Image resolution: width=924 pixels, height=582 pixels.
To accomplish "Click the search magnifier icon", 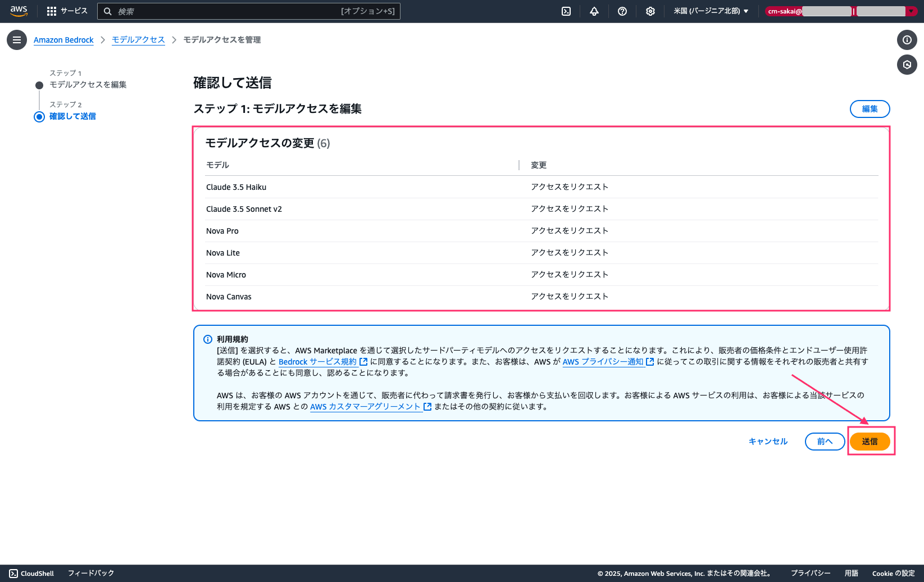I will pos(108,11).
